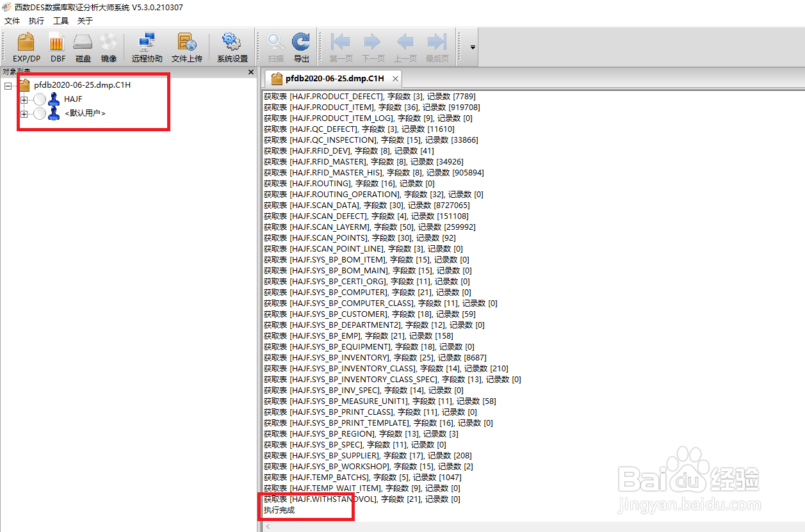Image resolution: width=805 pixels, height=532 pixels.
Task: Open the 文件 menu
Action: click(12, 21)
